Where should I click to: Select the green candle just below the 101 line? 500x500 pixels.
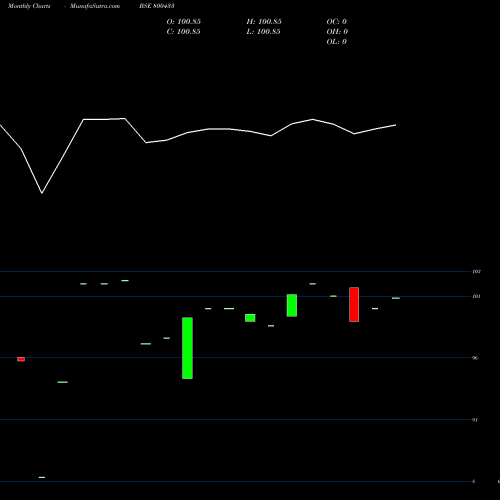(x=292, y=305)
